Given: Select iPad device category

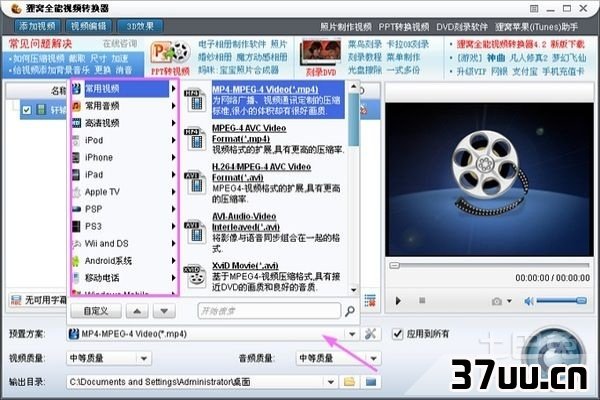Looking at the screenshot, I should point(120,175).
